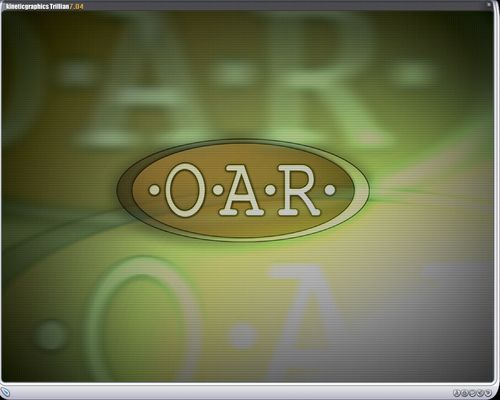
Task: Click the letter R in the logo
Action: (299, 190)
